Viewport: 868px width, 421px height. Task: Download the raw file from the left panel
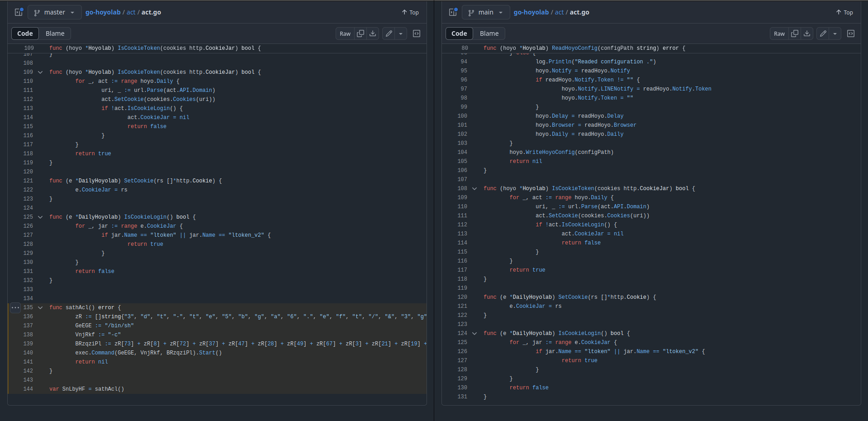(372, 33)
